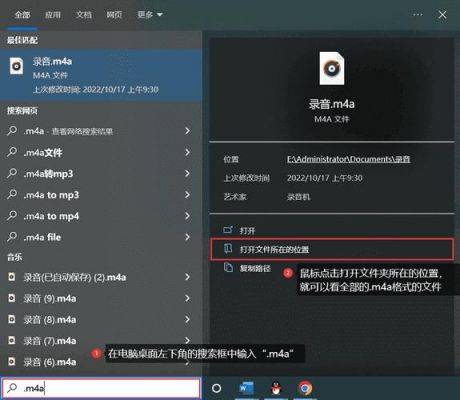Expand the .m4a file suggestion chevron

(x=187, y=237)
